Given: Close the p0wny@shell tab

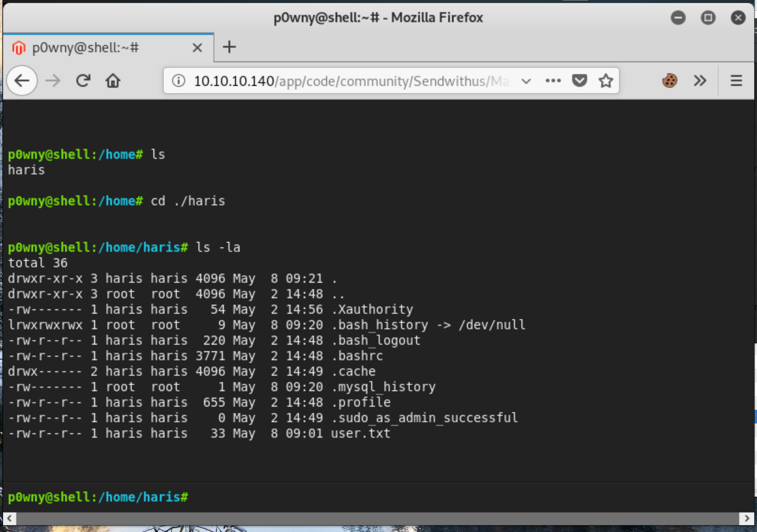Looking at the screenshot, I should point(197,48).
